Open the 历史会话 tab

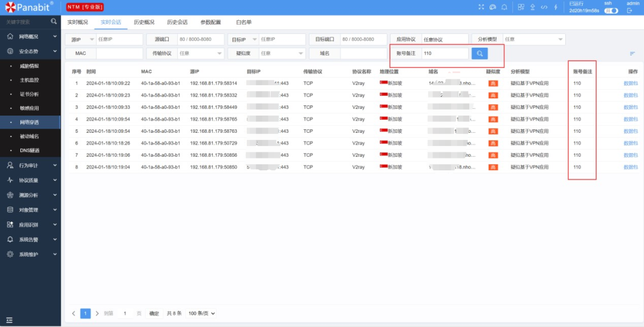[x=178, y=22]
